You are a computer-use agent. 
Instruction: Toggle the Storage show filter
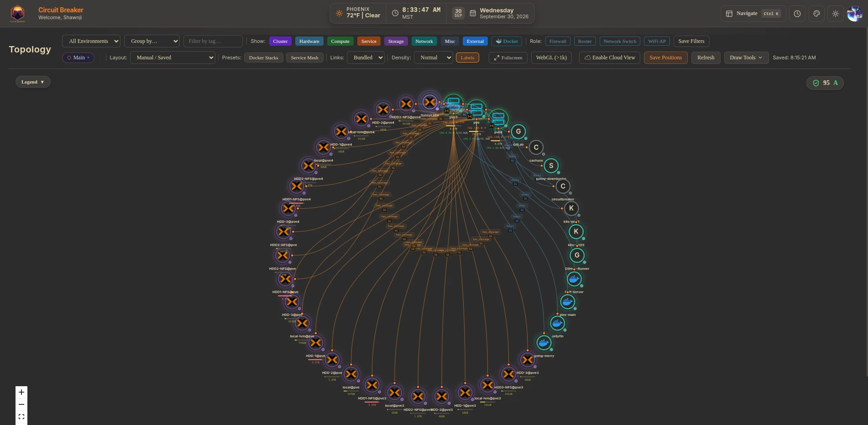coord(396,41)
